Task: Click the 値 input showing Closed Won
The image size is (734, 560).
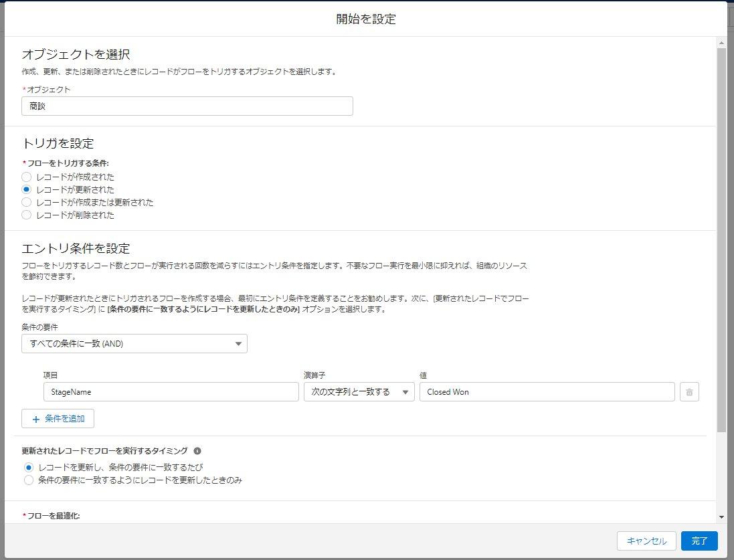Action: click(x=547, y=391)
